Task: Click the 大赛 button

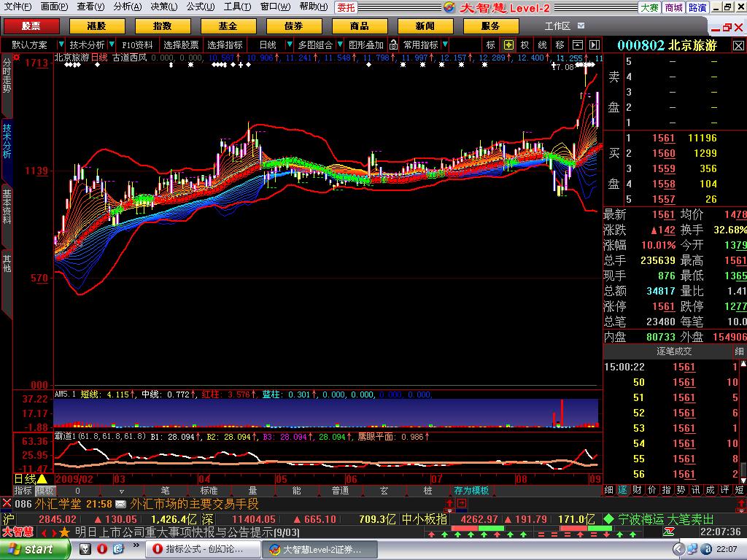Action: click(x=649, y=7)
